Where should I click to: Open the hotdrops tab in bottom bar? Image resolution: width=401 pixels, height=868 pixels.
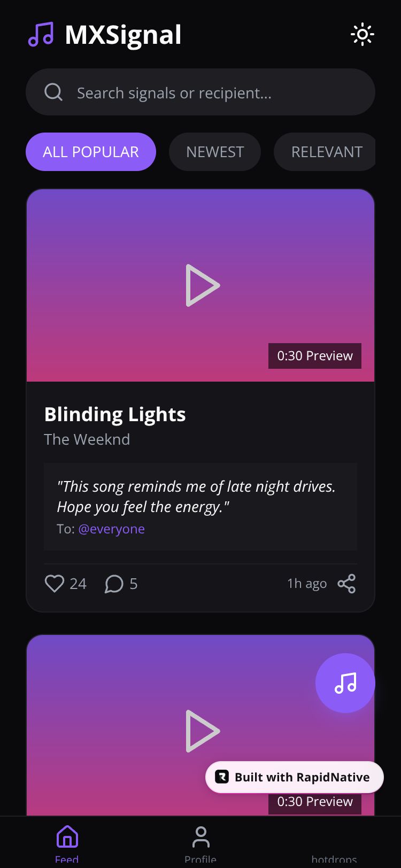(334, 859)
